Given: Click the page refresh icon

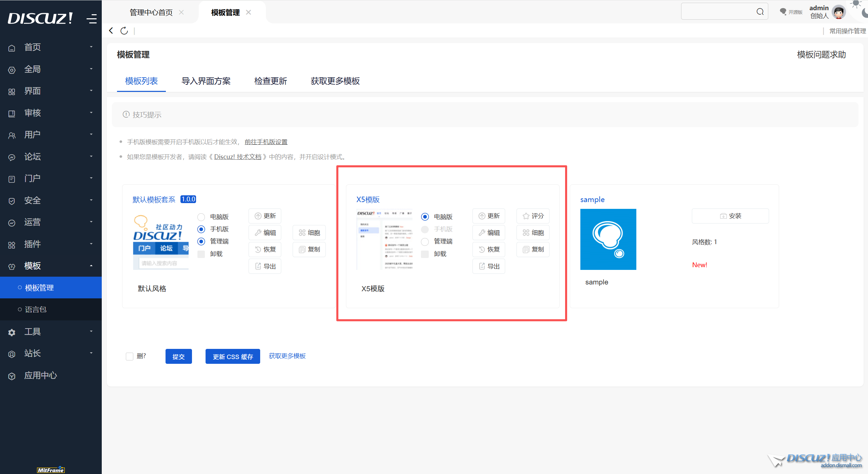Looking at the screenshot, I should 124,31.
